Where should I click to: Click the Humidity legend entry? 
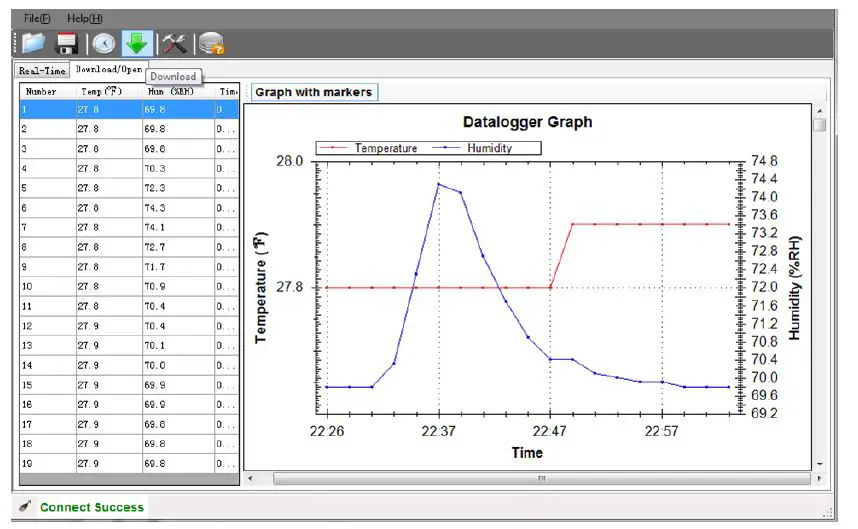tap(473, 148)
